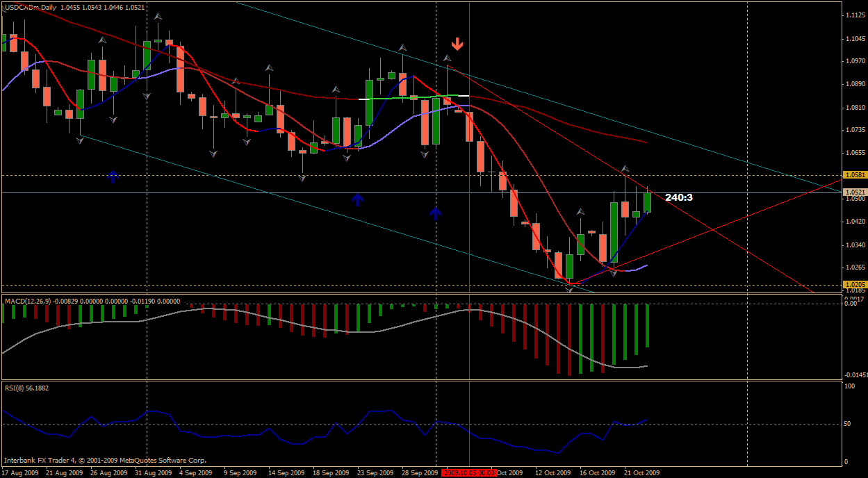Click the 1.0521 current price tag

point(854,192)
